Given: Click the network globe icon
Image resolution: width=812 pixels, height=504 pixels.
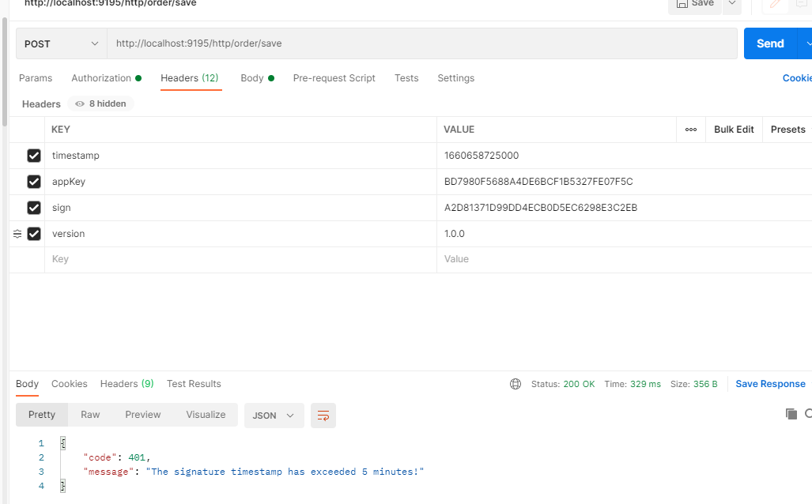Looking at the screenshot, I should point(516,384).
